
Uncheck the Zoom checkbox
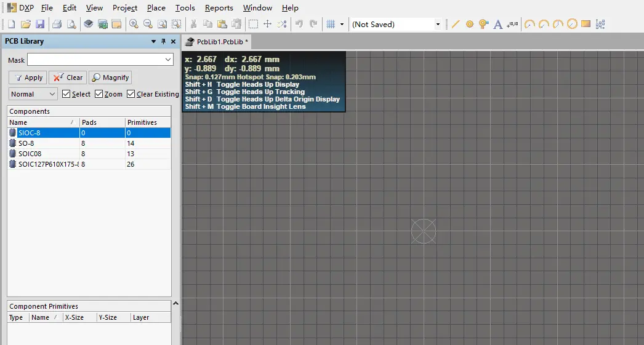[99, 94]
